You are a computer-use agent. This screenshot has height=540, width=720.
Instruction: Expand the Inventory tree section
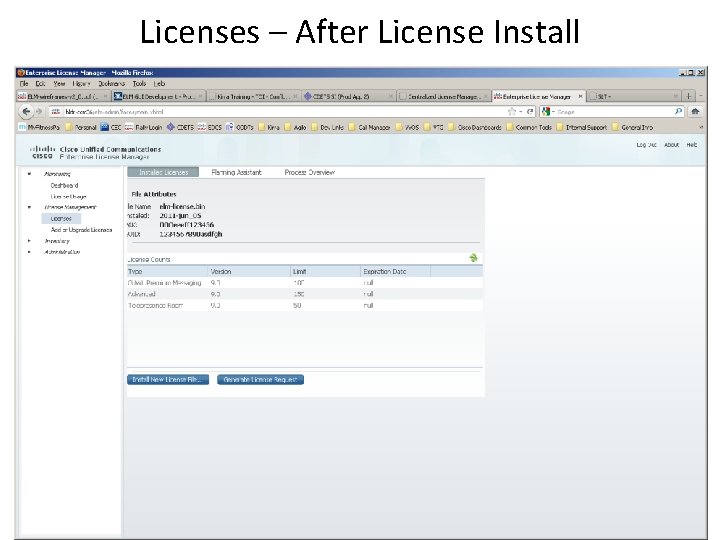pos(29,241)
